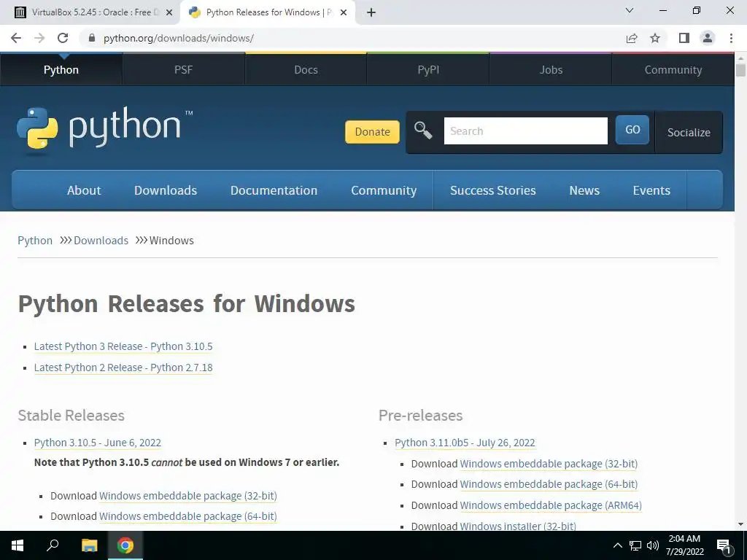Close the VirtualBox tab
Viewport: 747px width, 560px height.
tap(169, 12)
